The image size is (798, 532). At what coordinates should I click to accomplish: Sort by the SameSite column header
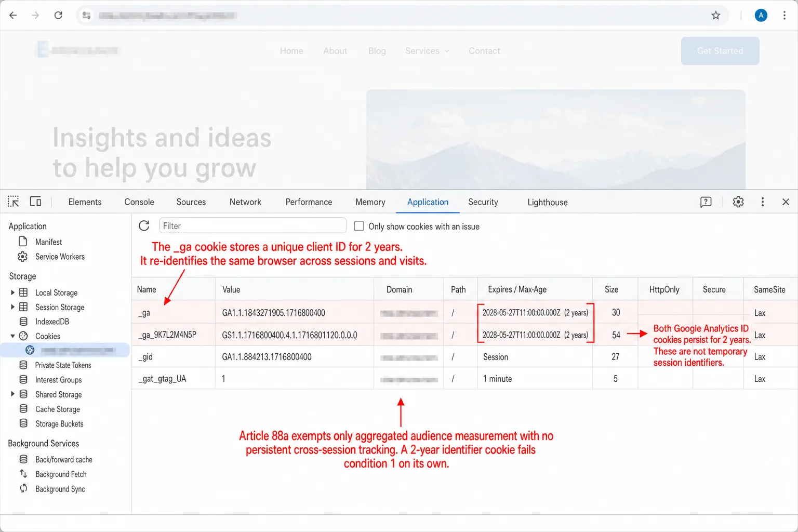click(770, 289)
